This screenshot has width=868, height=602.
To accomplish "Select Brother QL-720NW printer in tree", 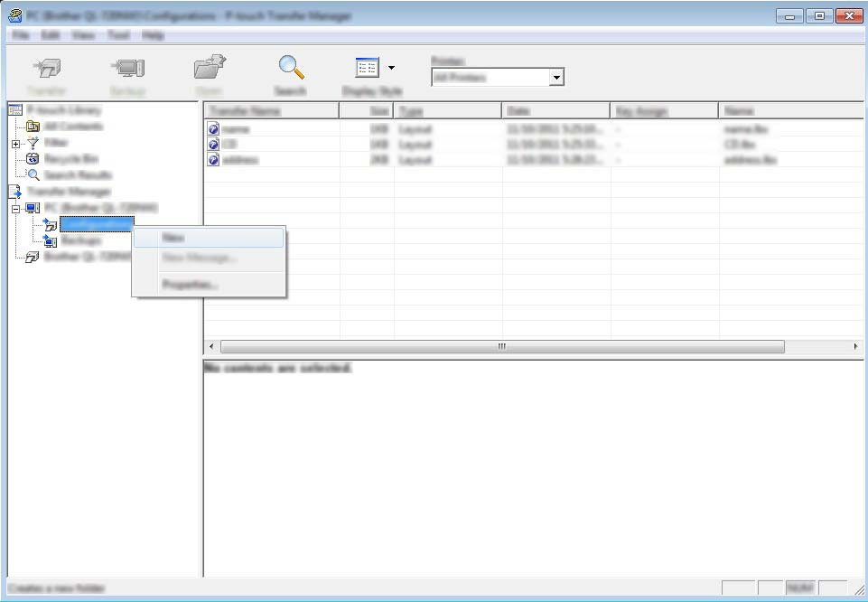I will [x=88, y=257].
